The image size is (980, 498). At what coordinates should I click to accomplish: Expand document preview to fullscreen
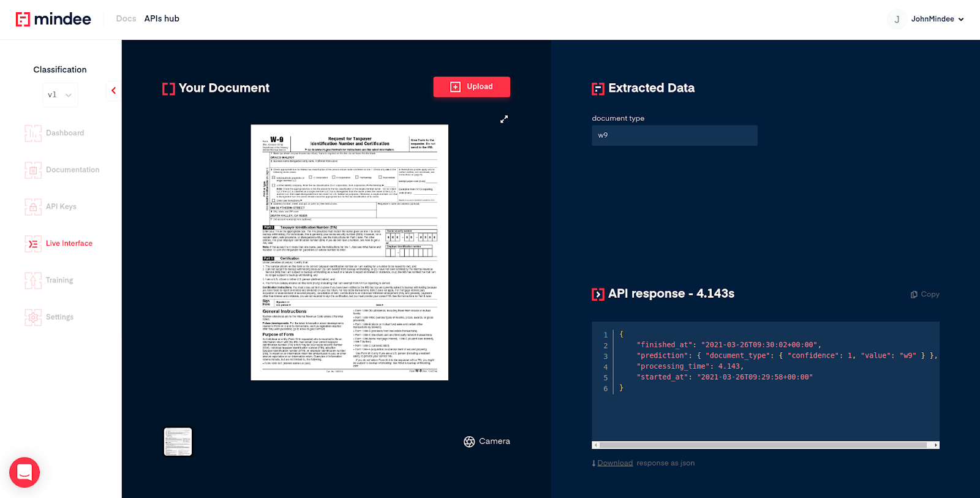pyautogui.click(x=504, y=119)
